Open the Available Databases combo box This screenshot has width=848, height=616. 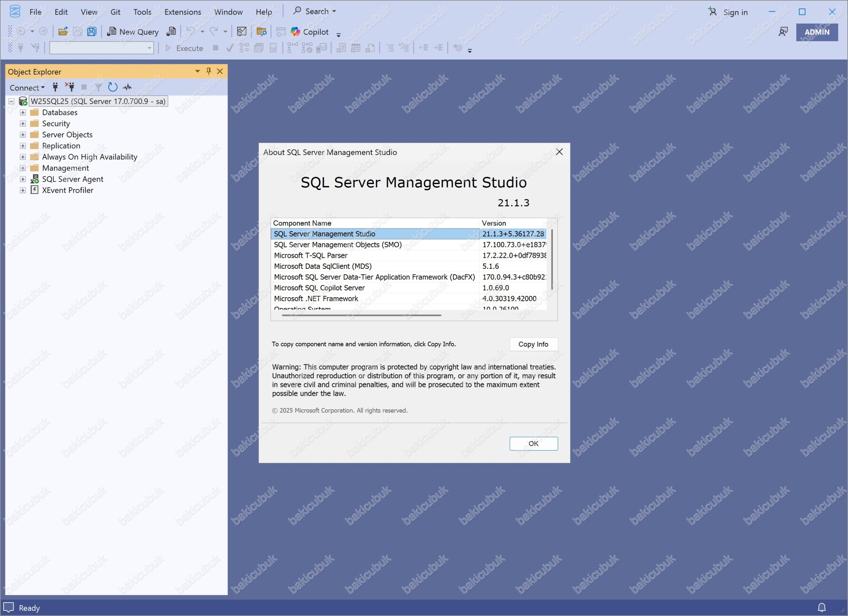[x=102, y=48]
